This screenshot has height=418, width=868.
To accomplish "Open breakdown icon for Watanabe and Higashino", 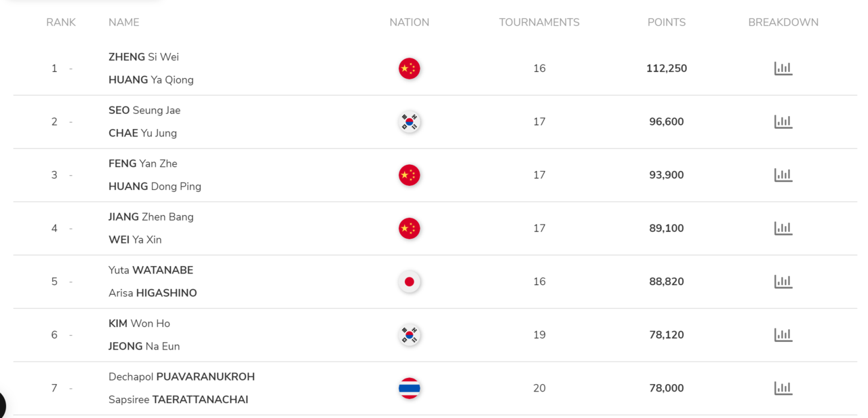I will click(783, 282).
